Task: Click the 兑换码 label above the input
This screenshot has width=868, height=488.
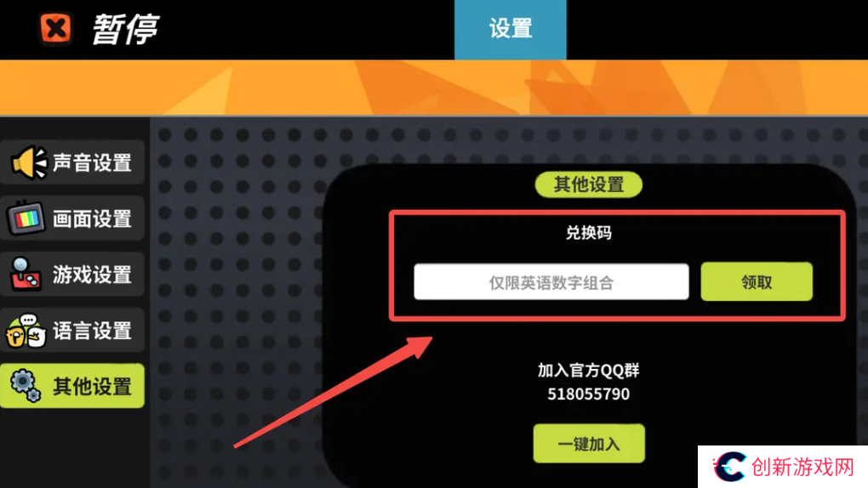Action: pyautogui.click(x=588, y=232)
